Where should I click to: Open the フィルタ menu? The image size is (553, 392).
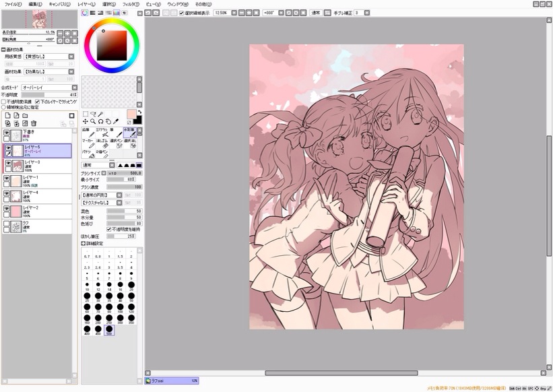(131, 4)
